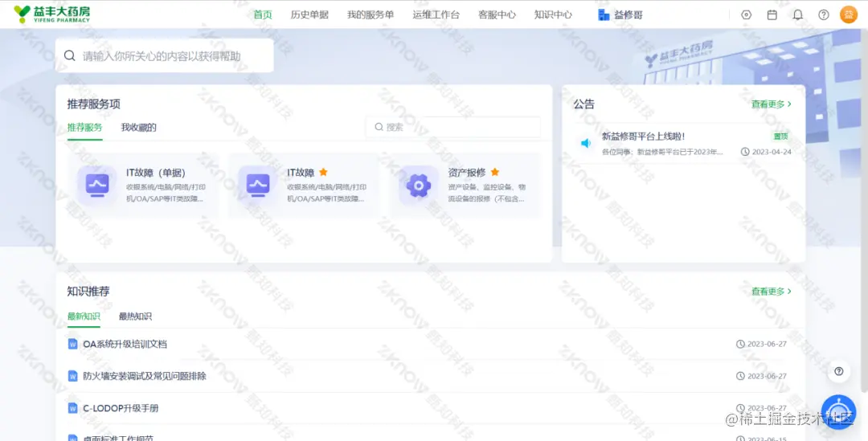Click the date in the 防火墙安装调试 row
868x441 pixels.
(x=767, y=376)
